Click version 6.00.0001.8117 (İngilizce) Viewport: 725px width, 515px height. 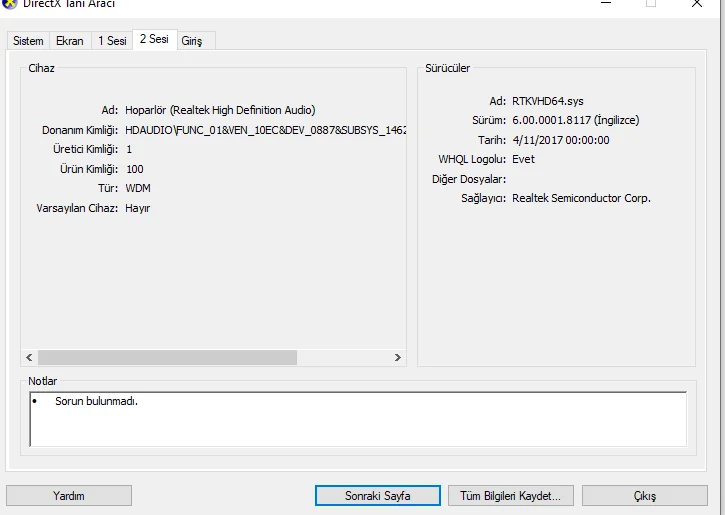[575, 120]
